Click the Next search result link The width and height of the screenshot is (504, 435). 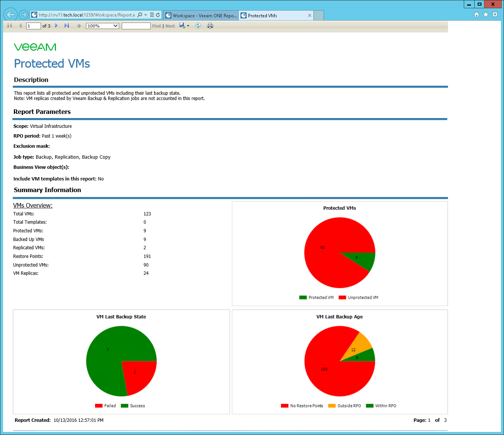pyautogui.click(x=170, y=26)
